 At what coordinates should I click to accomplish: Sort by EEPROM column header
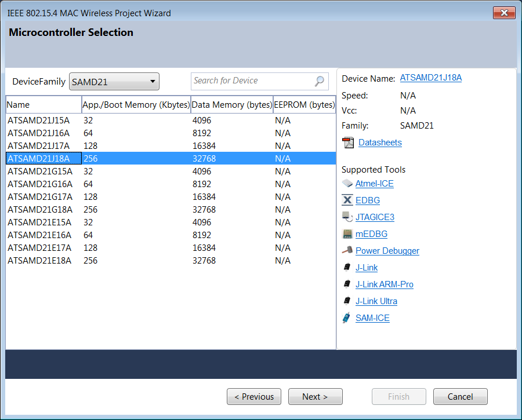pyautogui.click(x=304, y=105)
